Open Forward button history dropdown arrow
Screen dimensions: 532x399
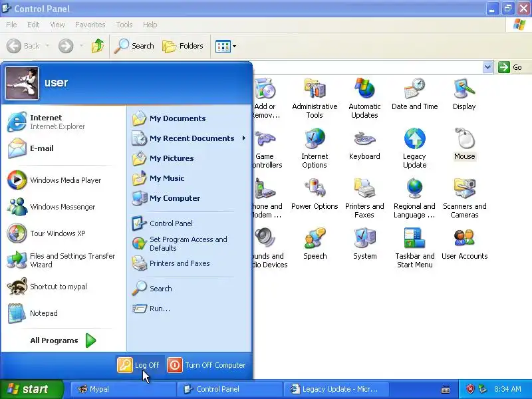click(81, 46)
